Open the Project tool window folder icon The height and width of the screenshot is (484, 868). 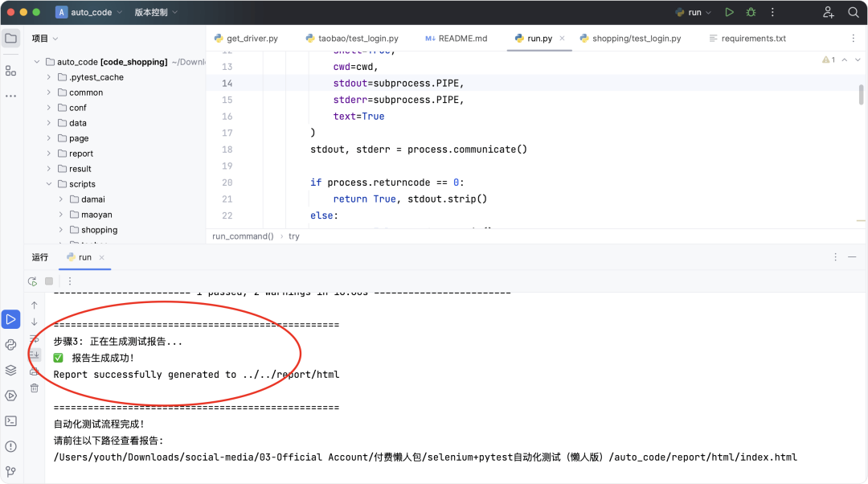(10, 39)
